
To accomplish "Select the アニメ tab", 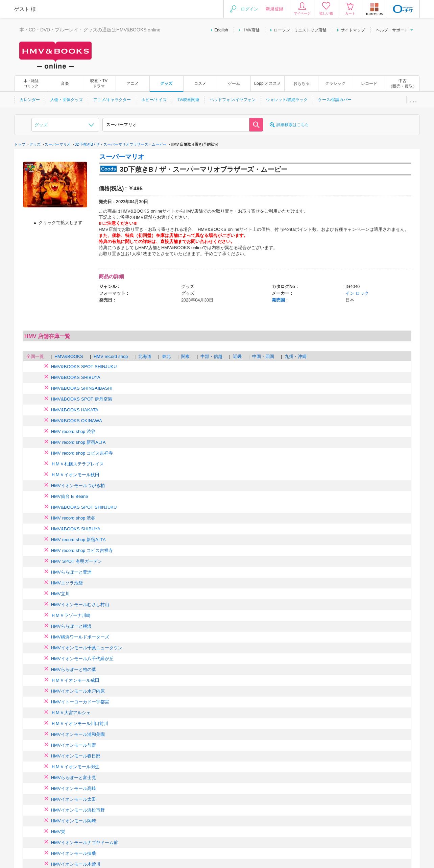I will tap(132, 83).
